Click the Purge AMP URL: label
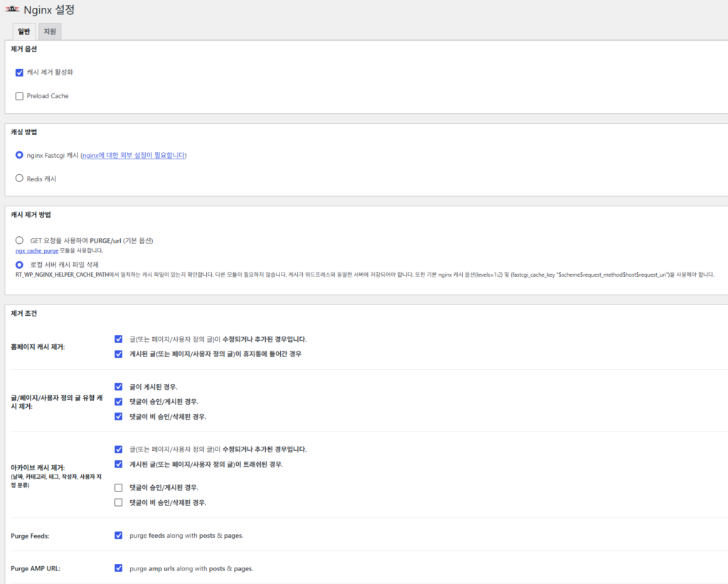 tap(36, 568)
